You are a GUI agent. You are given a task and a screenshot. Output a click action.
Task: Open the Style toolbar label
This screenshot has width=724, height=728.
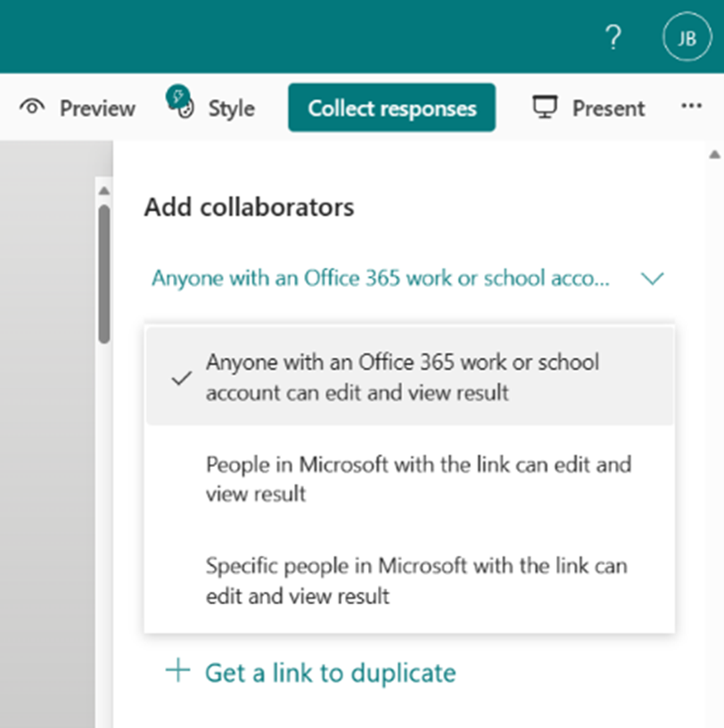tap(232, 110)
